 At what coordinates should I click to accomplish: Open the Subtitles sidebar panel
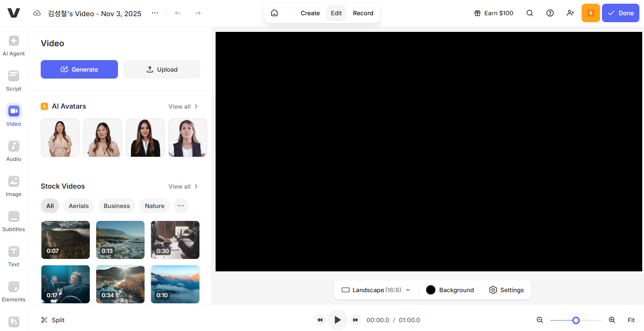14,221
